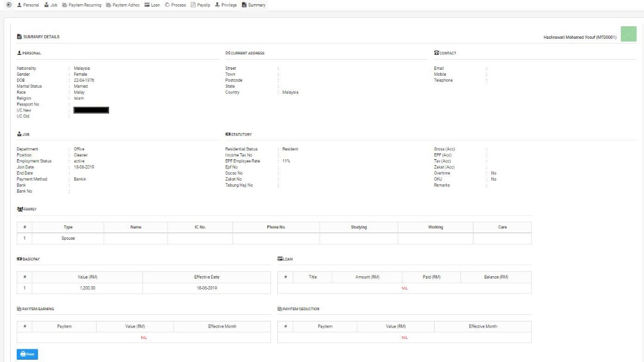The height and width of the screenshot is (362, 644).
Task: Click the Current Address section icon
Action: [x=228, y=53]
